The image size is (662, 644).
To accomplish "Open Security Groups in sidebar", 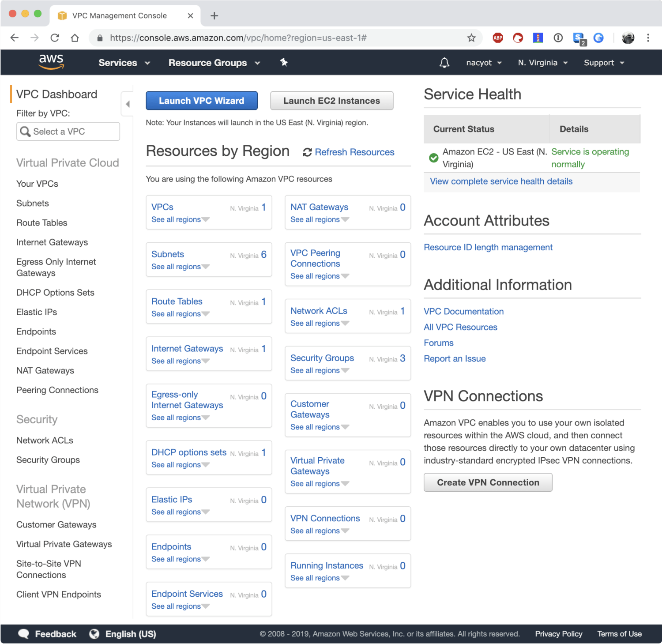I will pos(48,459).
